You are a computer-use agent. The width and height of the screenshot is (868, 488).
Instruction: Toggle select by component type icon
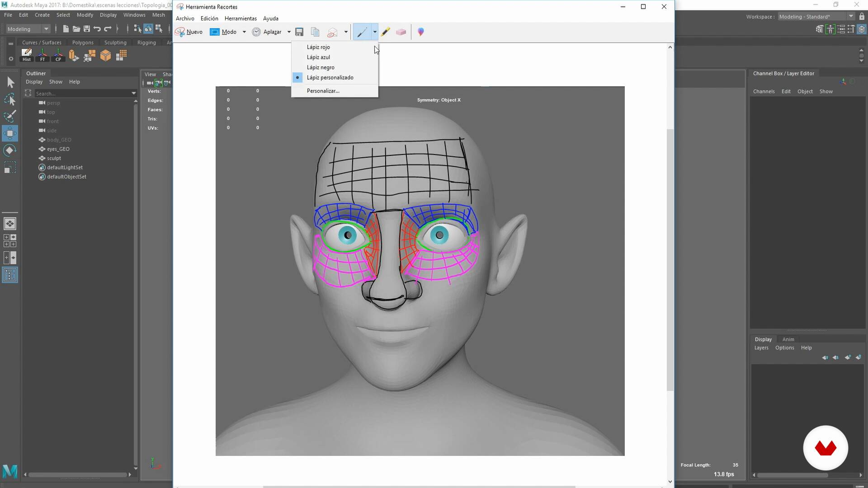tap(159, 29)
